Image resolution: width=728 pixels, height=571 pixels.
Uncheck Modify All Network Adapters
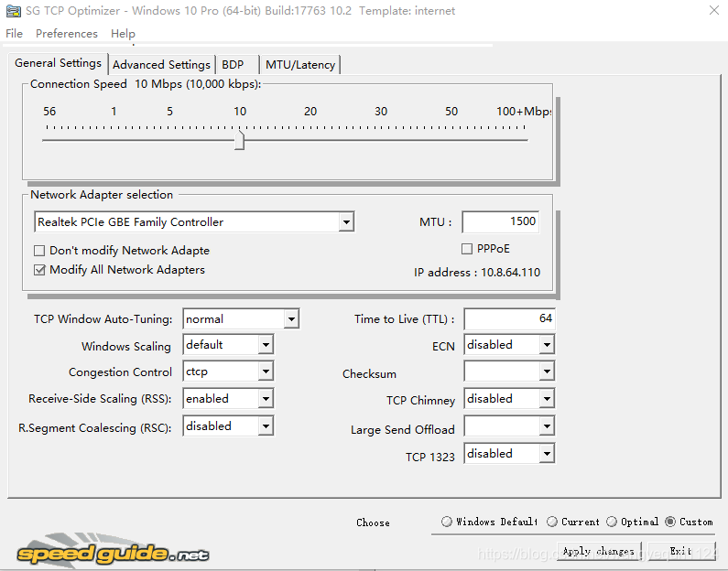39,270
